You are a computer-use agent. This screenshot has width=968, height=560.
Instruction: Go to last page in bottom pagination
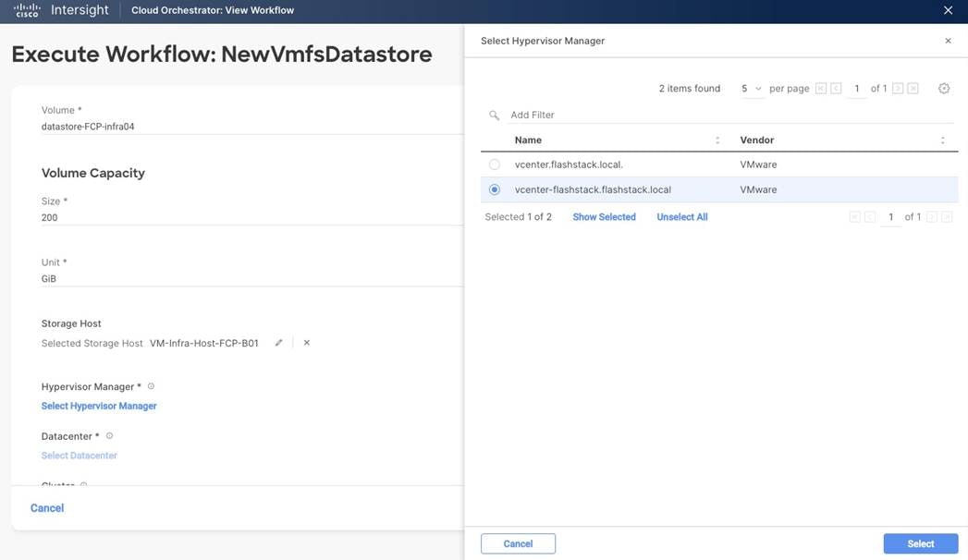(947, 217)
